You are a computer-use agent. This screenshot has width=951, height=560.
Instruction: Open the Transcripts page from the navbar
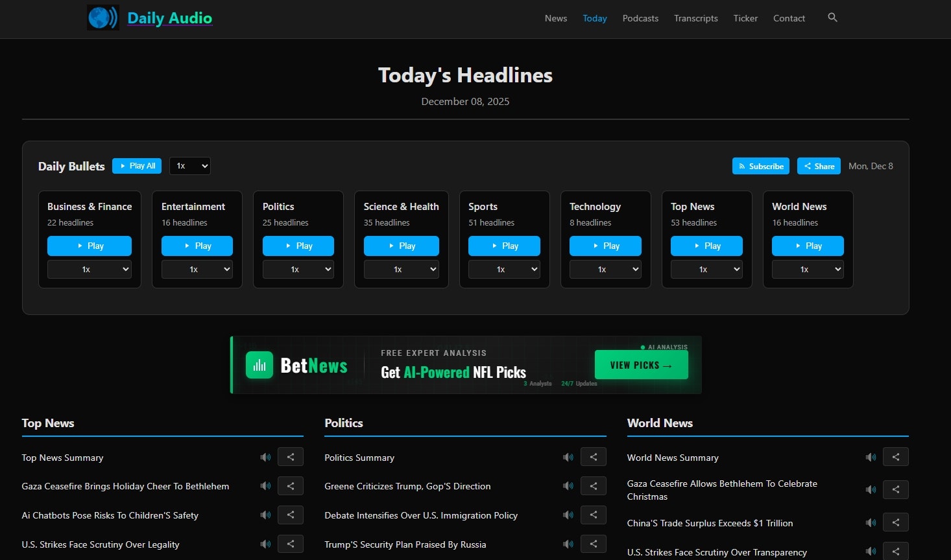point(695,18)
